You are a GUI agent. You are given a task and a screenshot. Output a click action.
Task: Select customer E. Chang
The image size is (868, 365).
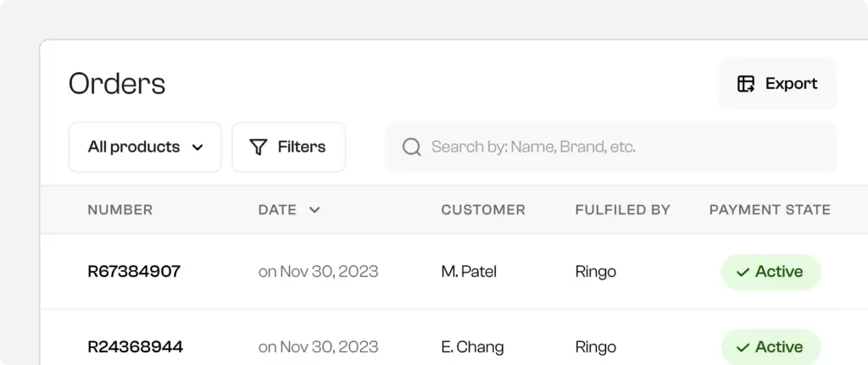tap(472, 347)
